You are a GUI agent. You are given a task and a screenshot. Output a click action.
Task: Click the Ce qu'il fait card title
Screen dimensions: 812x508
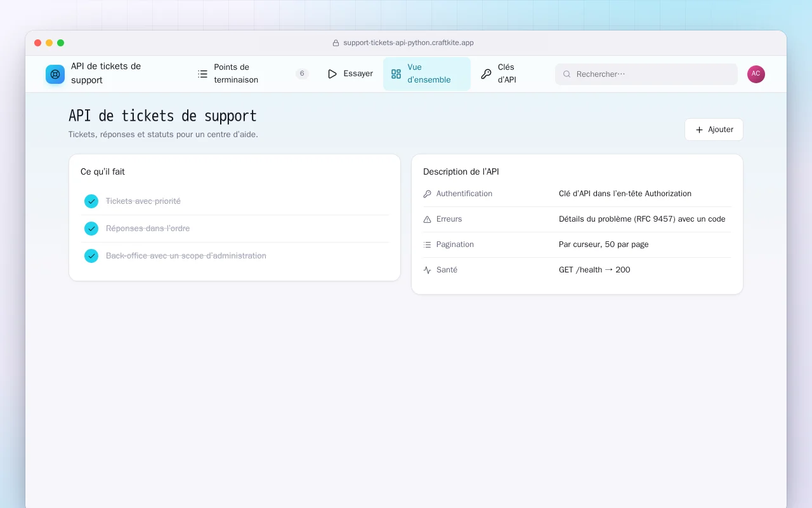coord(103,172)
